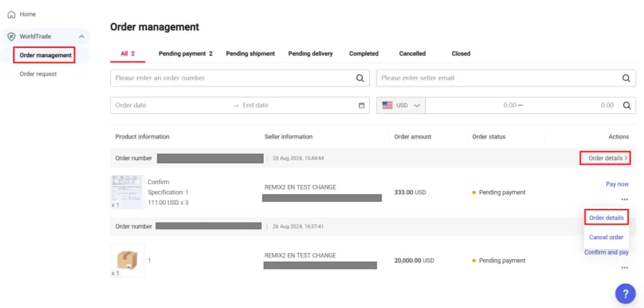The height and width of the screenshot is (308, 644).
Task: Open the calendar icon in date range
Action: [362, 105]
